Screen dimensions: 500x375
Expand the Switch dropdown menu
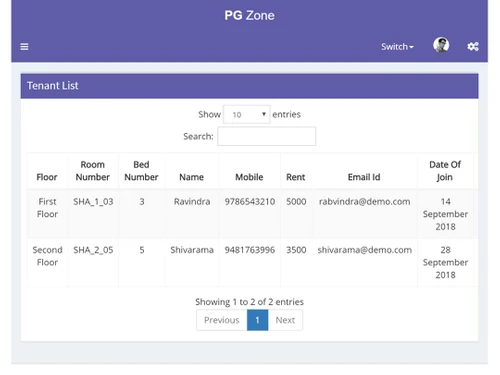click(x=397, y=47)
